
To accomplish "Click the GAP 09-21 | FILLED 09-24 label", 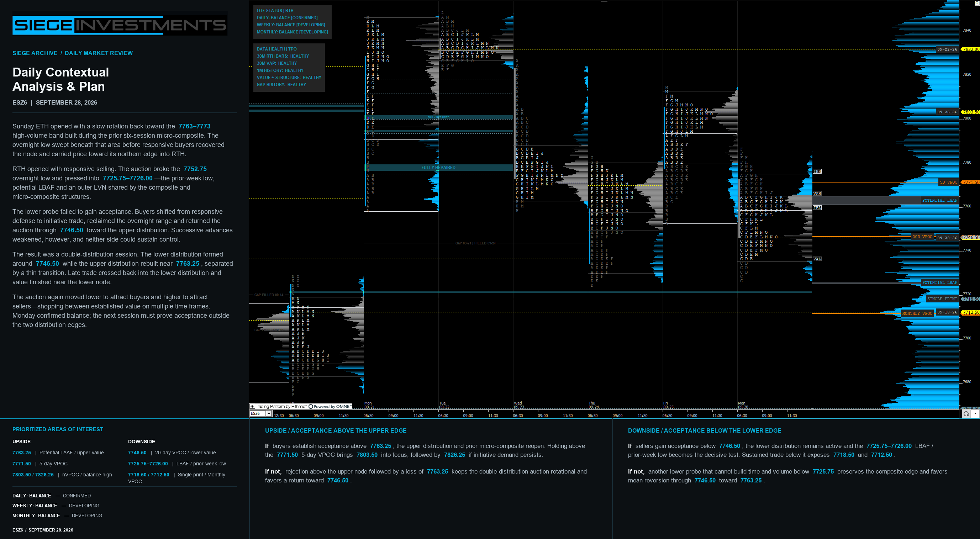I will (475, 243).
